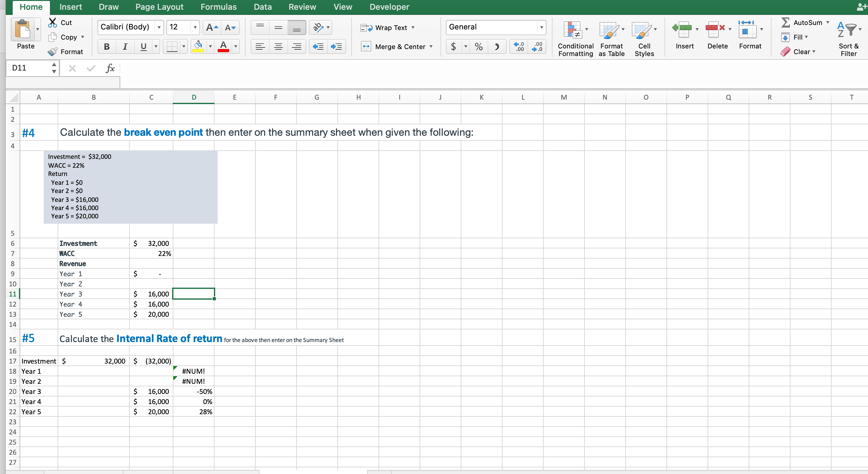
Task: Open the font name dropdown
Action: pos(159,27)
